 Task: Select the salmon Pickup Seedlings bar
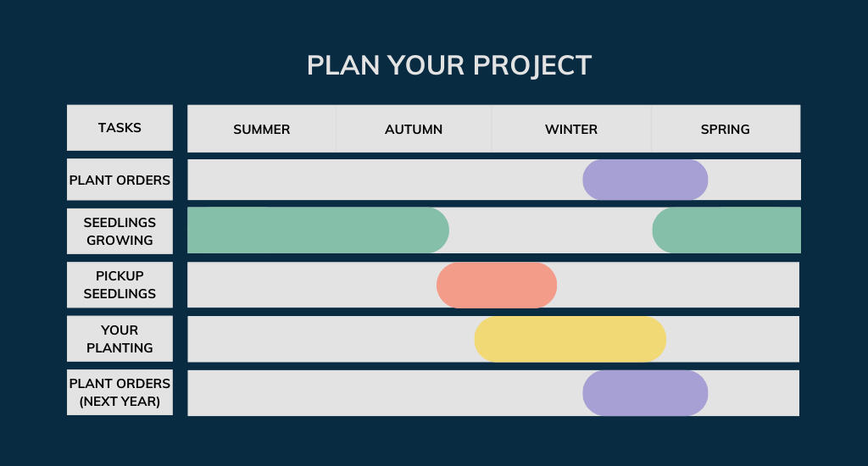[x=497, y=286]
